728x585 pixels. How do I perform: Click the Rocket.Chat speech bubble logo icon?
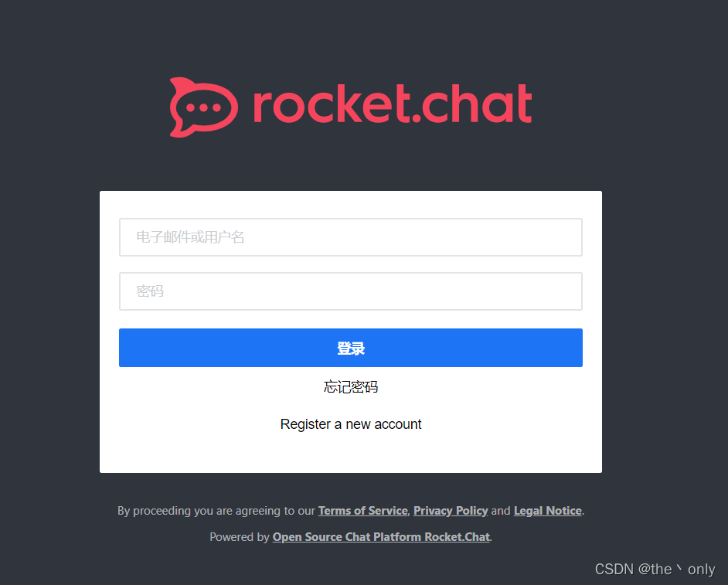tap(204, 107)
